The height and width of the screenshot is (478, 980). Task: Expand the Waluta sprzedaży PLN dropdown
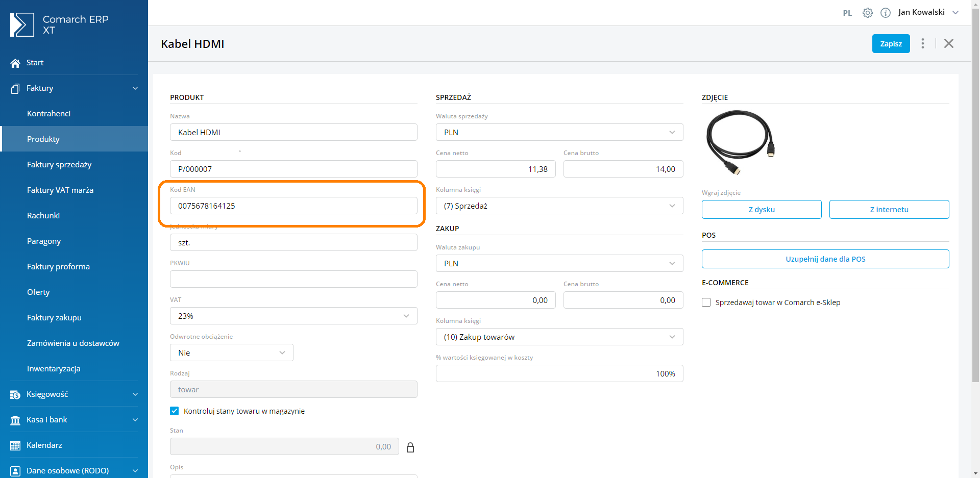coord(559,132)
